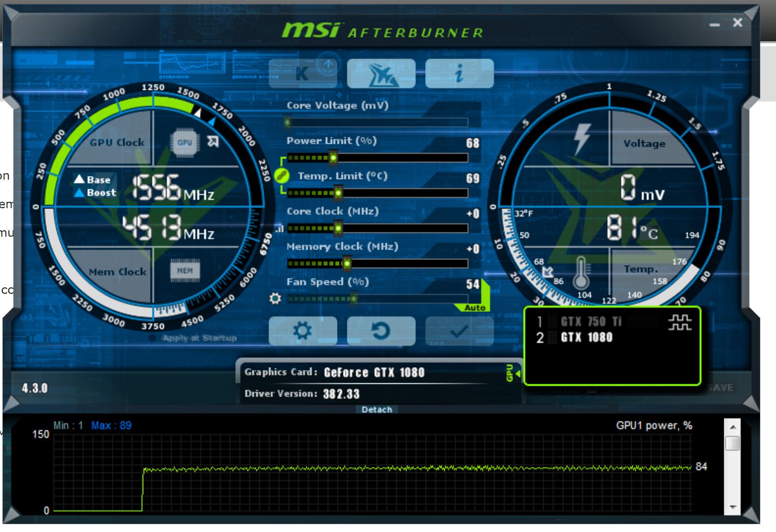Screen dimensions: 776x532
Task: Click the GPU chip icon in left gauge
Action: click(x=185, y=143)
